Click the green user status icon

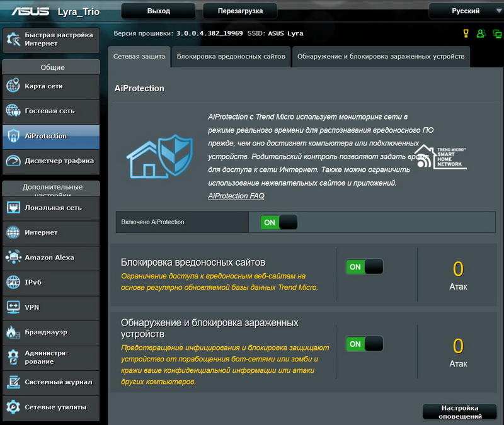(x=481, y=33)
